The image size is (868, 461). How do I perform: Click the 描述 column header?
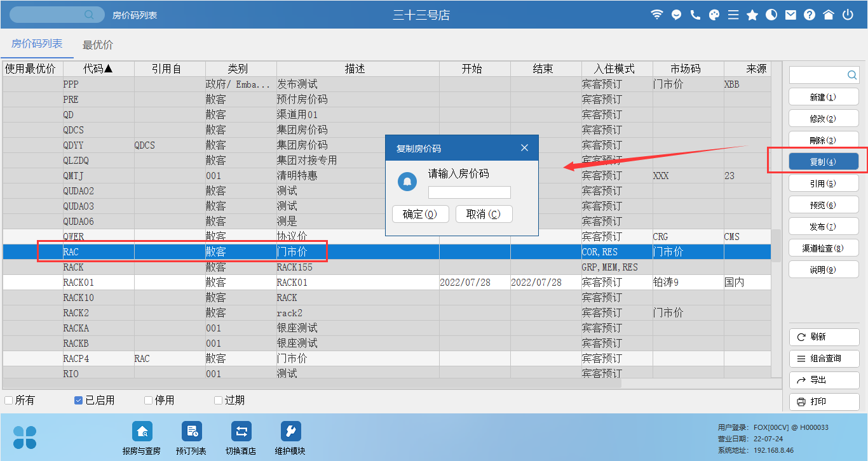tap(358, 69)
